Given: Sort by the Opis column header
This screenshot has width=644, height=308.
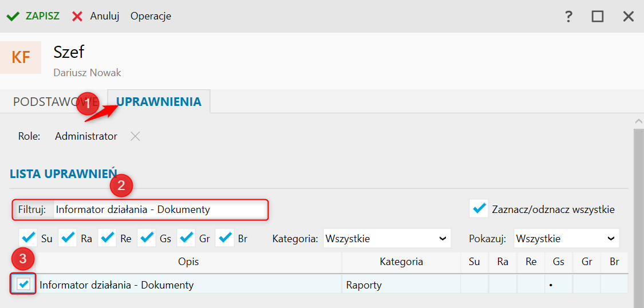Looking at the screenshot, I should point(188,262).
